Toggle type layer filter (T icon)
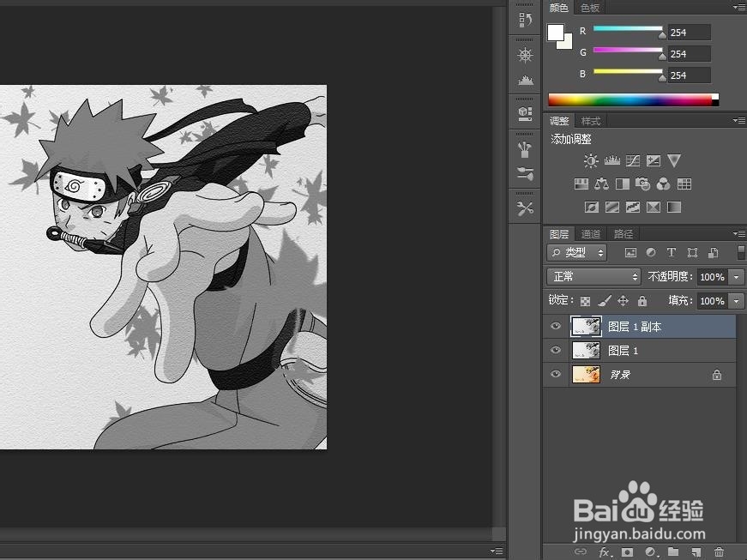747x560 pixels. pyautogui.click(x=672, y=252)
